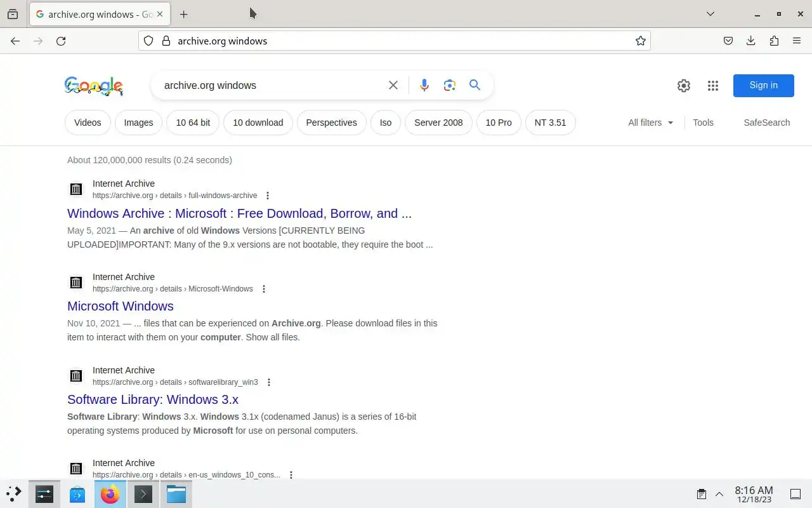Viewport: 812px width, 508px height.
Task: Open the KDE application launcher
Action: point(13,493)
